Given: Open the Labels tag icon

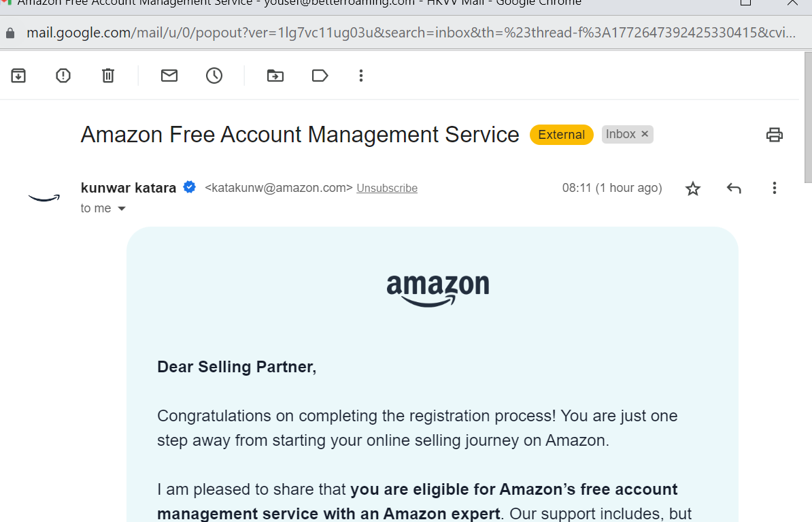Looking at the screenshot, I should [x=320, y=76].
